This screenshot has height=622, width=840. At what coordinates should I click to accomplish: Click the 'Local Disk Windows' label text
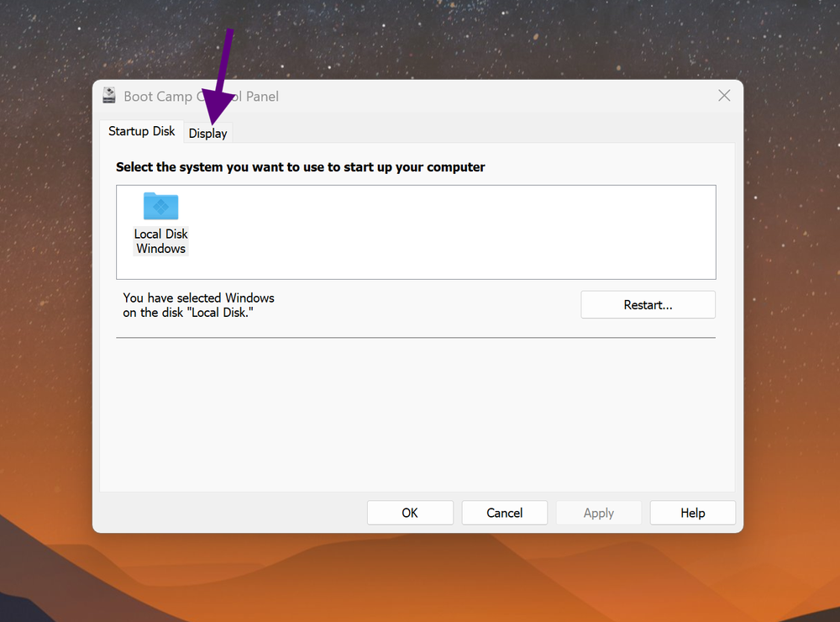coord(160,241)
